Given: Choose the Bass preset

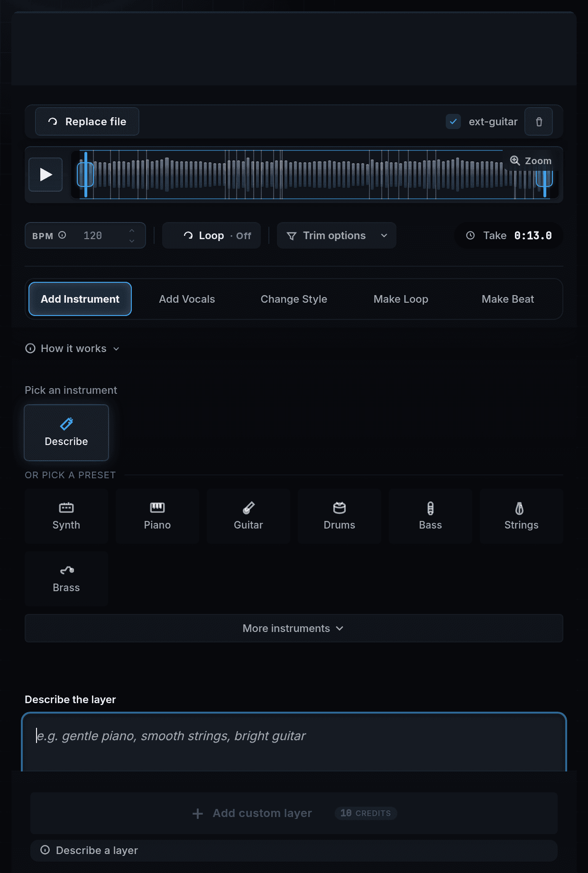Looking at the screenshot, I should pyautogui.click(x=431, y=516).
